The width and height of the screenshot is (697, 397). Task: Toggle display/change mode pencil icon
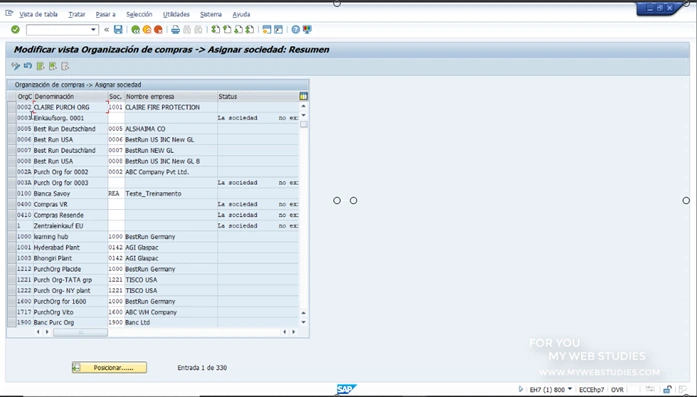pos(16,66)
